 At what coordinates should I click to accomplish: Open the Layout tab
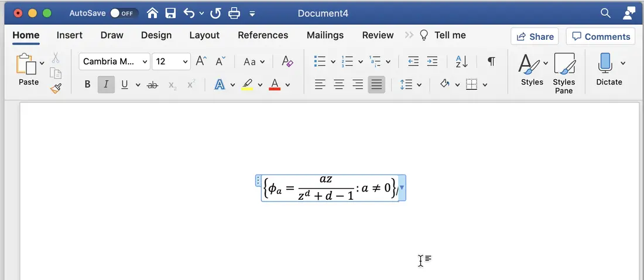[204, 35]
